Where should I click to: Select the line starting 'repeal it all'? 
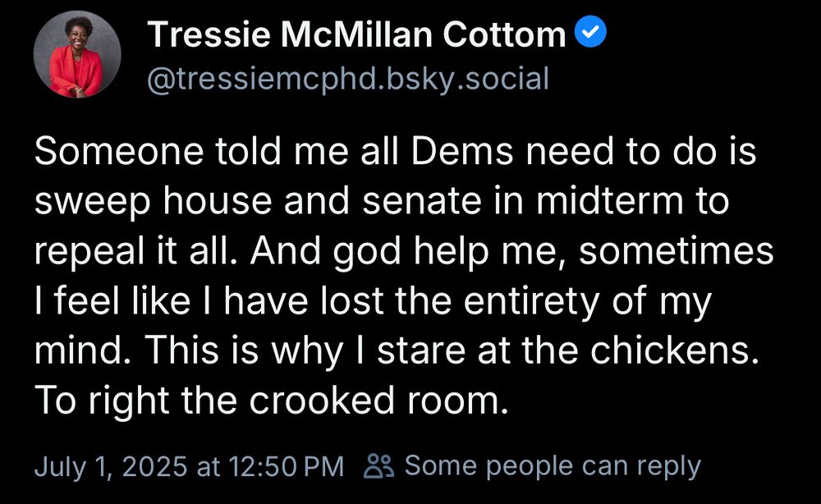pos(403,252)
